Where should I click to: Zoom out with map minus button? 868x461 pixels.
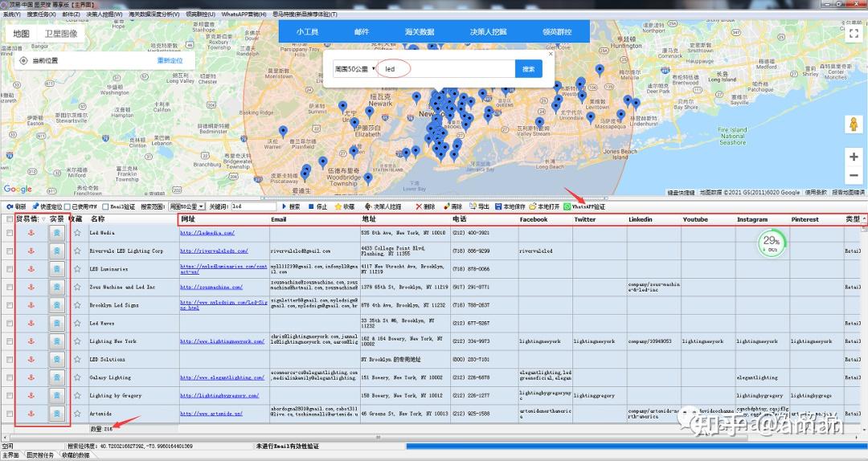854,175
